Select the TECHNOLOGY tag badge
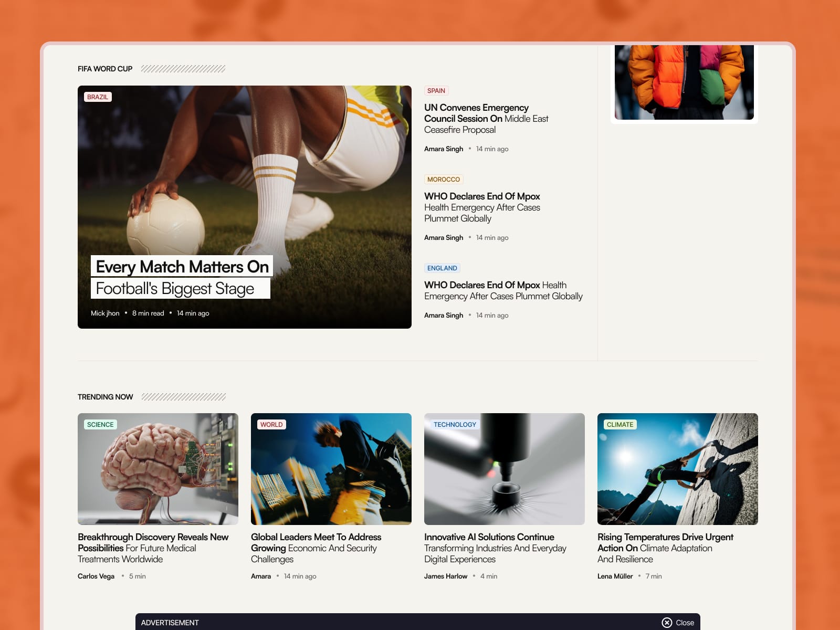The height and width of the screenshot is (630, 840). [455, 425]
